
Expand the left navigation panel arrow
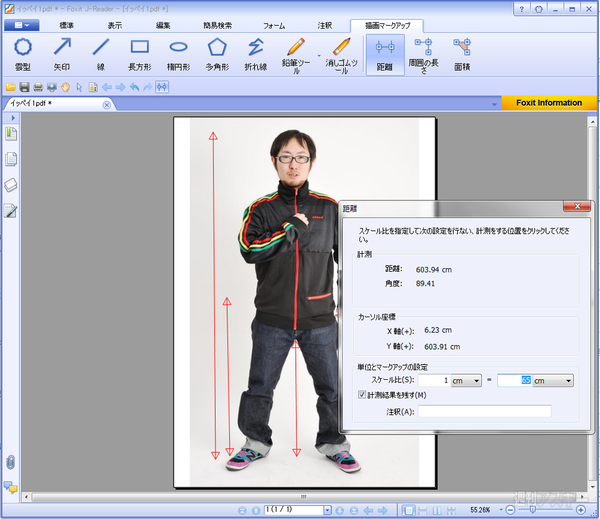point(13,118)
